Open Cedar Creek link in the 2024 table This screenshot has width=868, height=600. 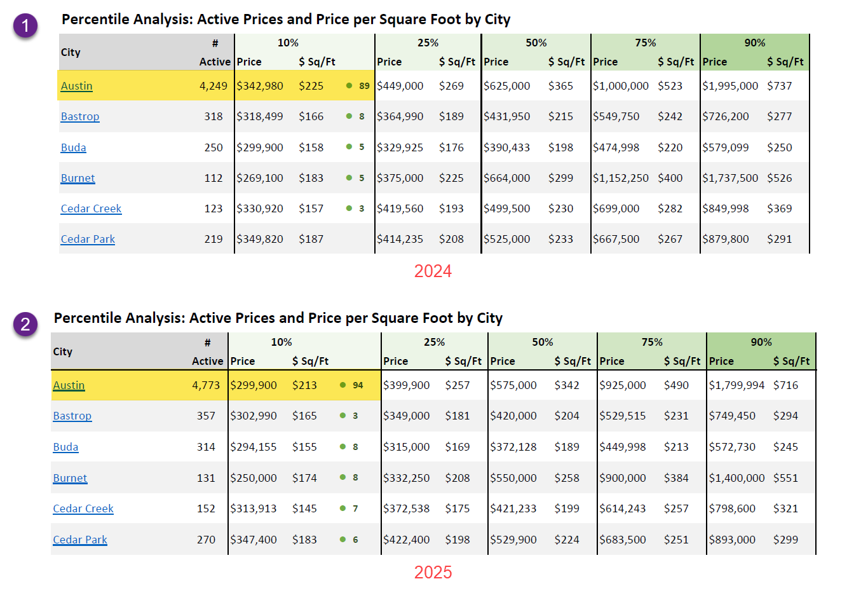click(x=91, y=208)
